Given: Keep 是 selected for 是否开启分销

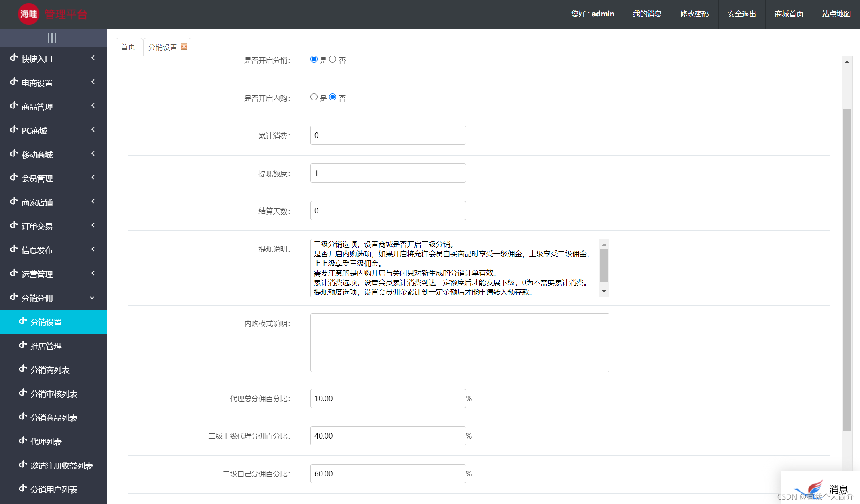Looking at the screenshot, I should [x=314, y=59].
